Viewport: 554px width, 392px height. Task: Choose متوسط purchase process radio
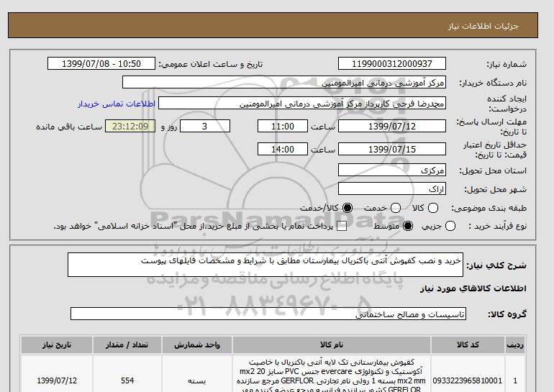coord(408,226)
